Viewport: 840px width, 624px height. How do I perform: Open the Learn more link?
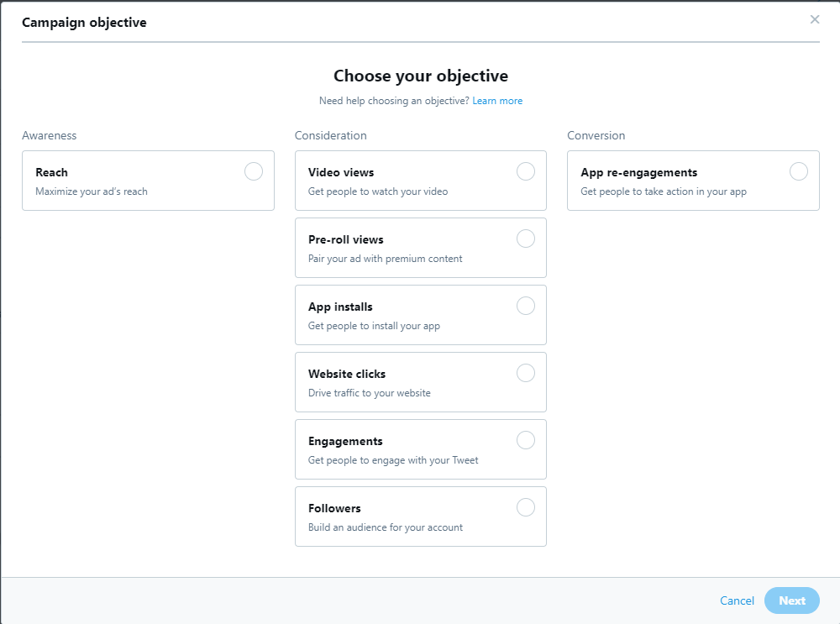(497, 101)
